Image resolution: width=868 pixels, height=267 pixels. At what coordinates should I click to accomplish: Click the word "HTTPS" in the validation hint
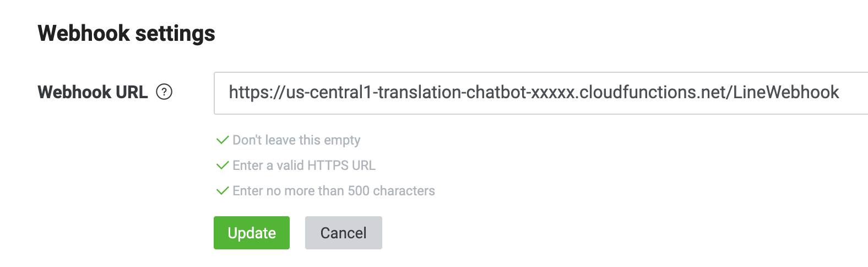click(329, 165)
